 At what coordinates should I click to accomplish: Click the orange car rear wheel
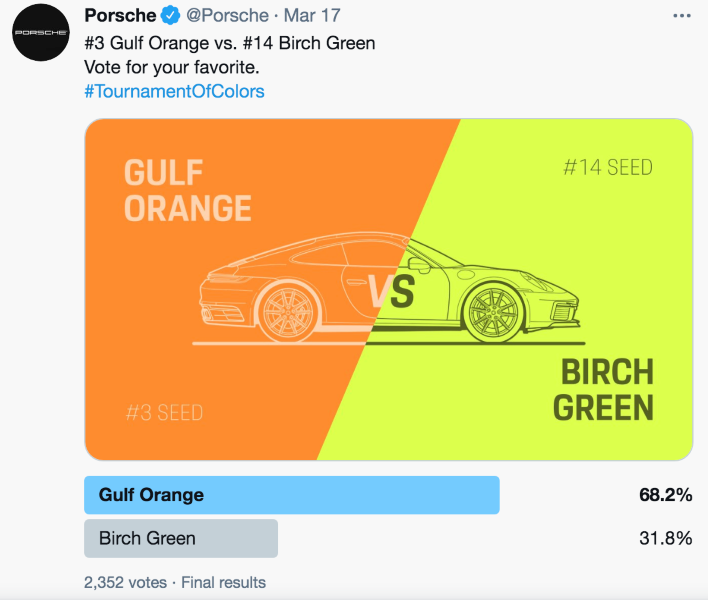(288, 313)
